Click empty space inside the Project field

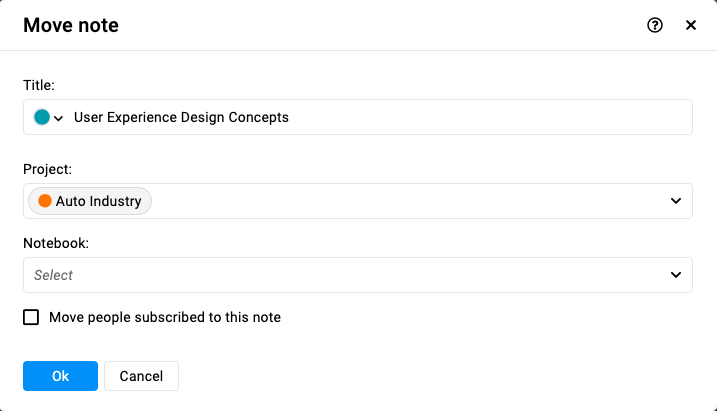point(407,201)
